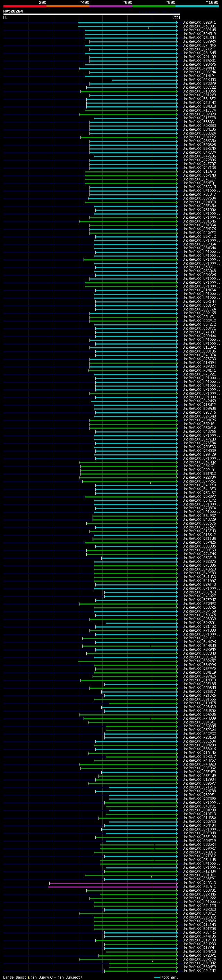
Task: Select hit label UniRef100_Q5UYG1
Action: pos(199,891)
